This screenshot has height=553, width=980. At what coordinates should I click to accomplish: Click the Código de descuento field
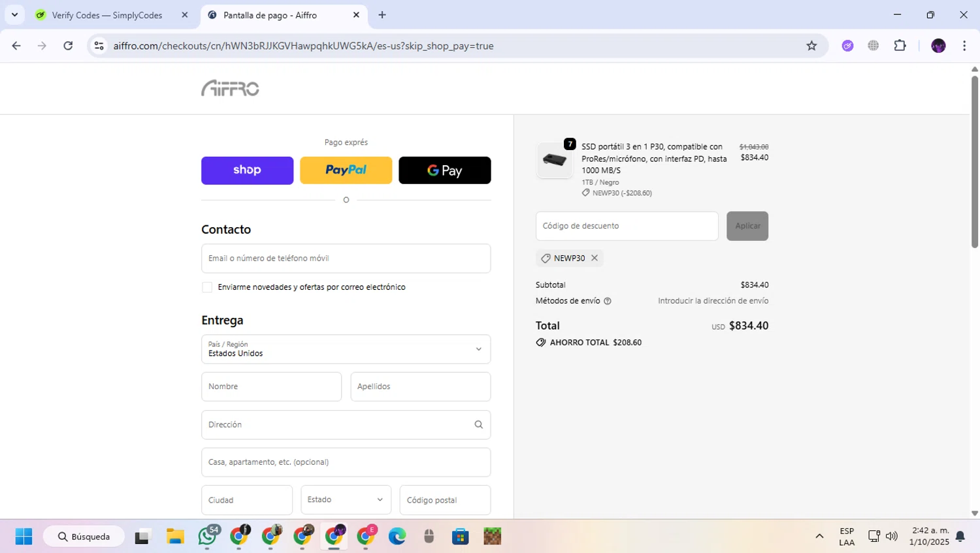pos(627,226)
